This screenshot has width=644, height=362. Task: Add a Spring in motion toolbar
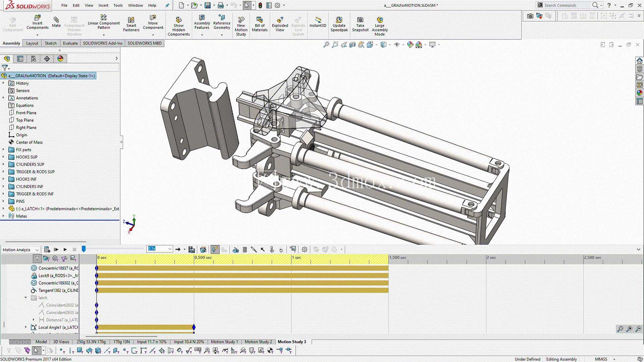(245, 249)
